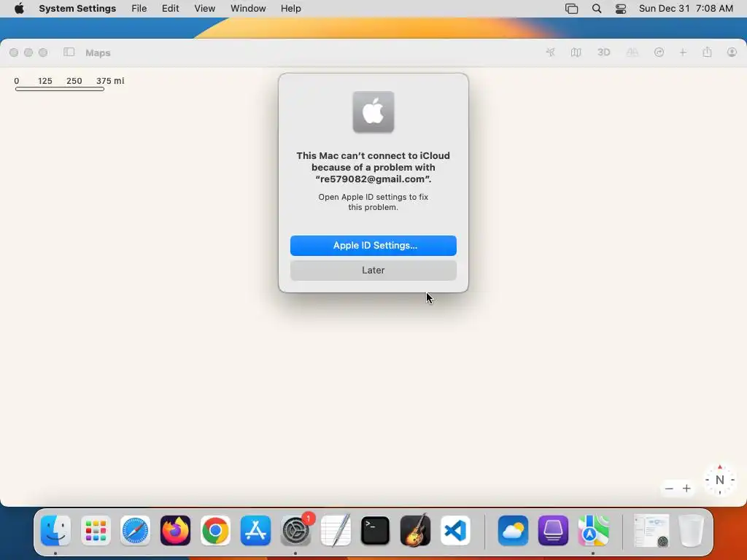This screenshot has height=560, width=747.
Task: Open the Directions icon in Maps toolbar
Action: [x=659, y=52]
